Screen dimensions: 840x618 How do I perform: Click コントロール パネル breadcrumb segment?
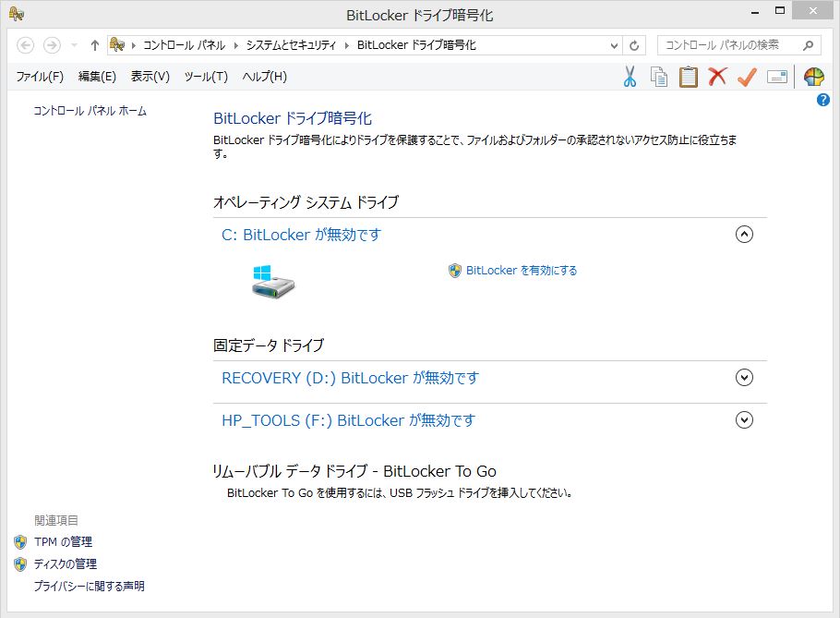(x=185, y=45)
